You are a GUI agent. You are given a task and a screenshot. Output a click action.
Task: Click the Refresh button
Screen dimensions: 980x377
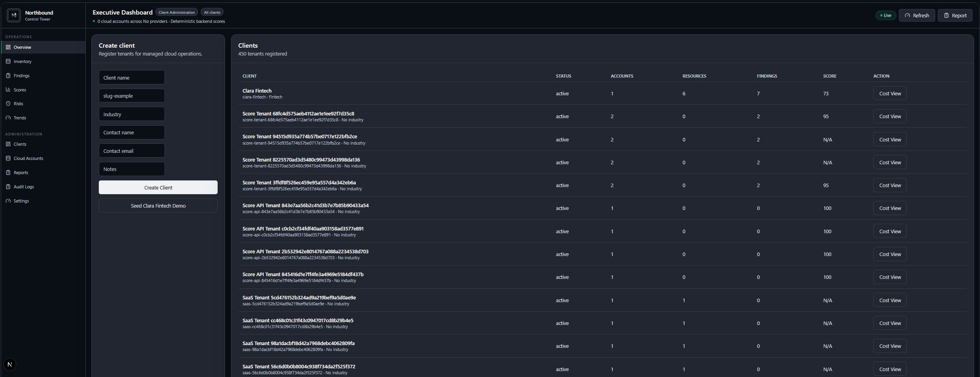917,15
